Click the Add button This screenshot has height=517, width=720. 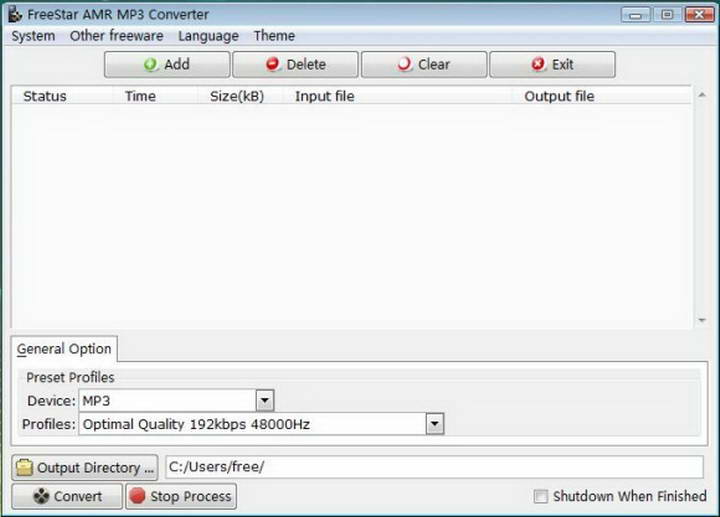point(167,64)
